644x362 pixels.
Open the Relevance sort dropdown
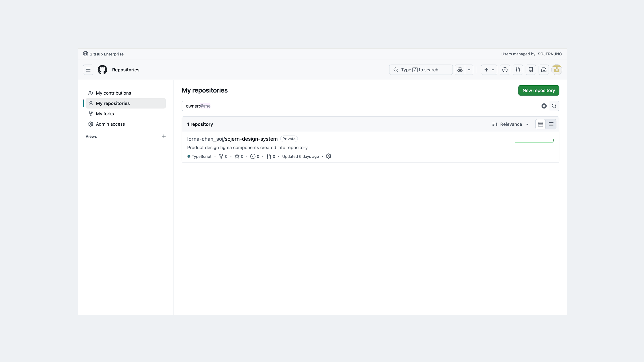(511, 124)
